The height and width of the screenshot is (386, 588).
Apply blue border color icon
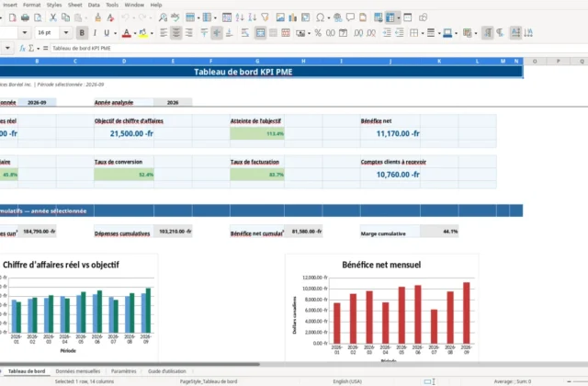447,33
